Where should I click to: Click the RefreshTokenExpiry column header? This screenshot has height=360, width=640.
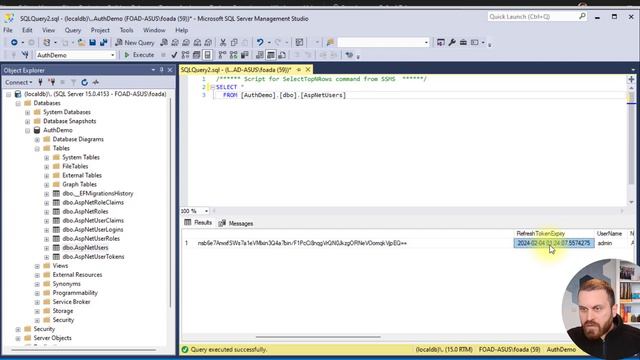click(540, 233)
